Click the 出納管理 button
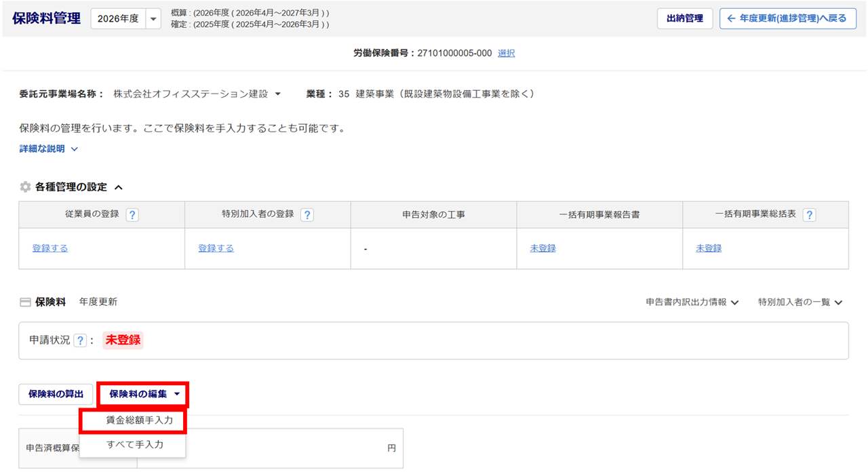Viewport: 868px width, 476px height. [684, 19]
